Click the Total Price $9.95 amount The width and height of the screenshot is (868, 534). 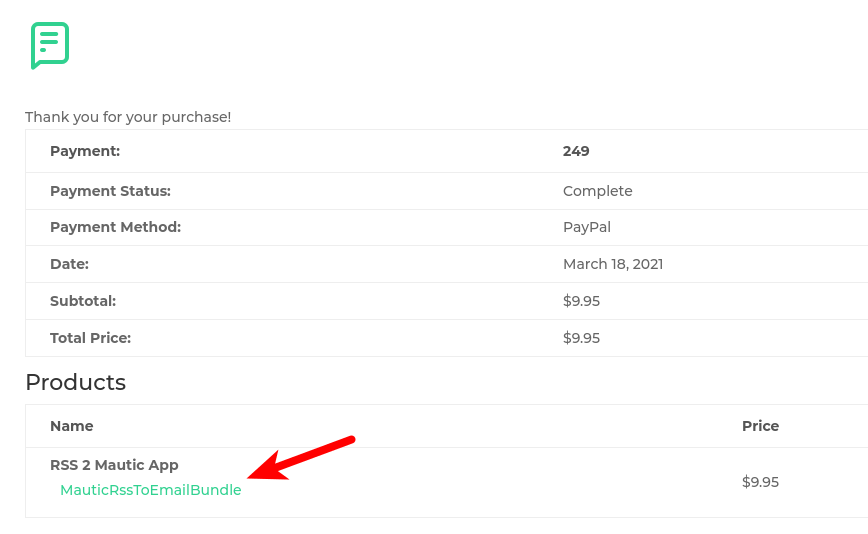point(581,338)
